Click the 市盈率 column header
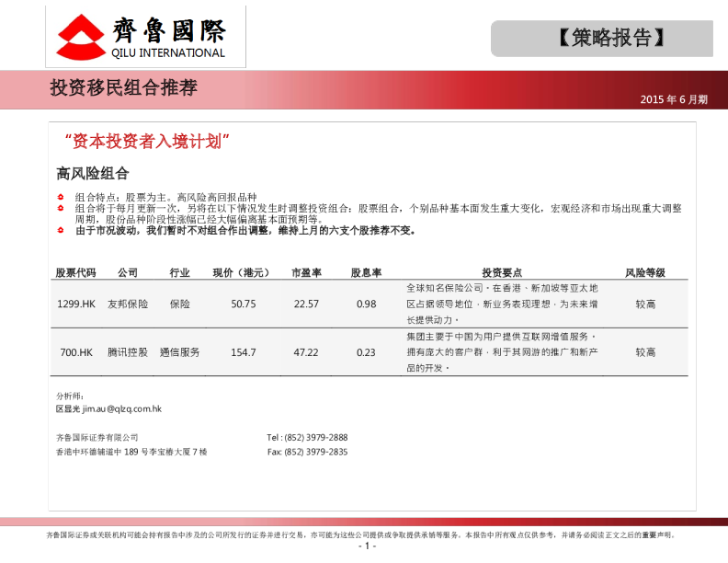Screen dimensions: 728x563 306,273
